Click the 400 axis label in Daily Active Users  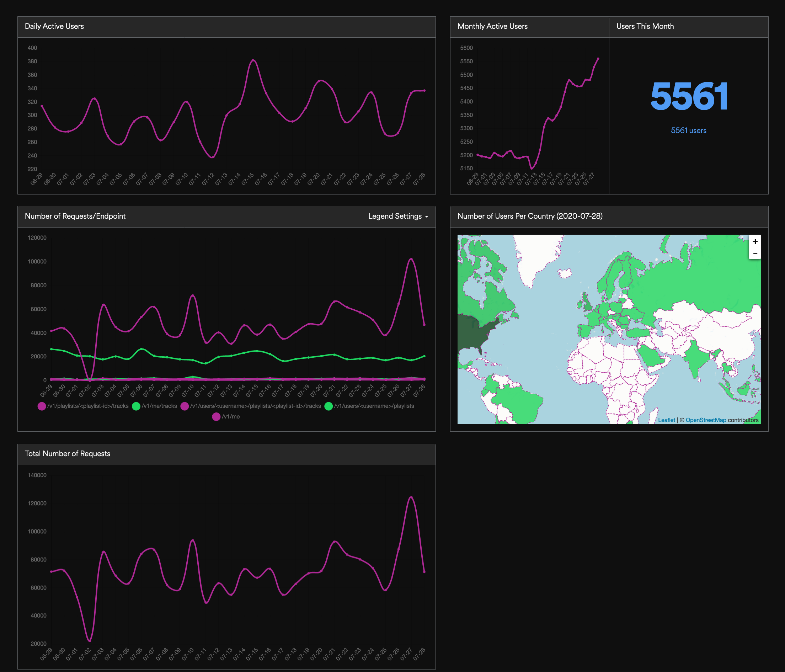(x=32, y=48)
